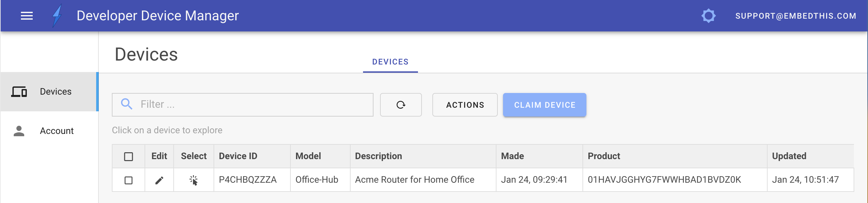The image size is (868, 203).
Task: Click the magnifier icon in the filter bar
Action: pyautogui.click(x=127, y=104)
